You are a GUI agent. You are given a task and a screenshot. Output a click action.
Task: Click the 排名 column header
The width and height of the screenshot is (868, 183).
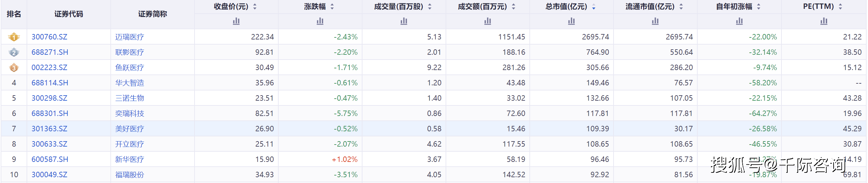tap(14, 14)
